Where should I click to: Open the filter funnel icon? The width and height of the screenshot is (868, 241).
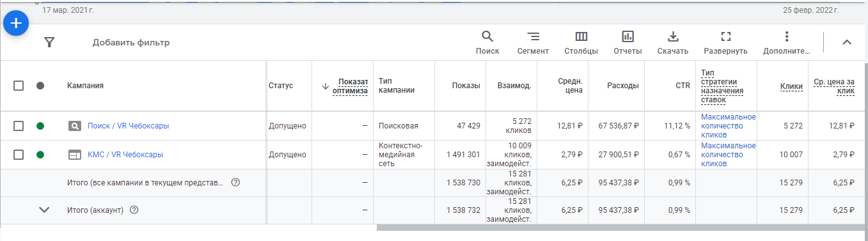pos(49,42)
